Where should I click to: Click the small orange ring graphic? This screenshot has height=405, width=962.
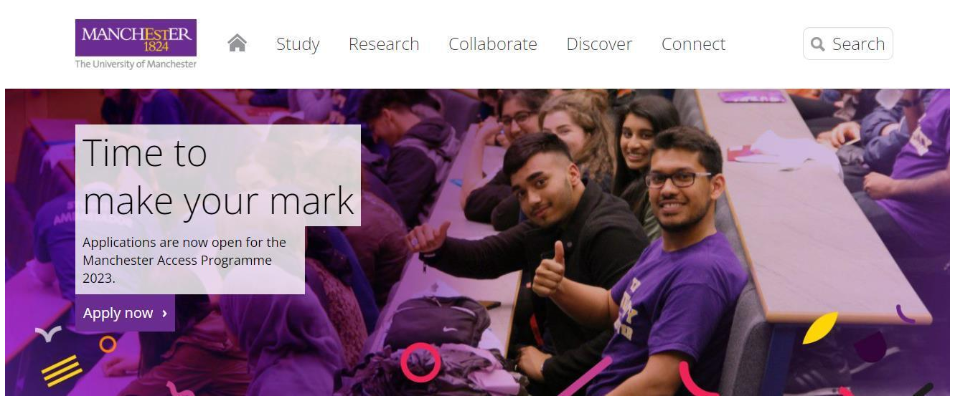[x=107, y=344]
